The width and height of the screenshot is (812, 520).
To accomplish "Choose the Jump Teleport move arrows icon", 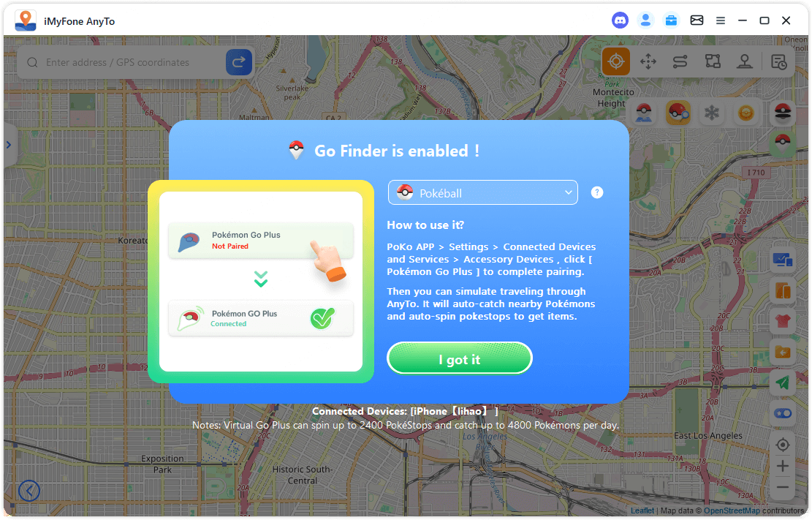I will (648, 62).
